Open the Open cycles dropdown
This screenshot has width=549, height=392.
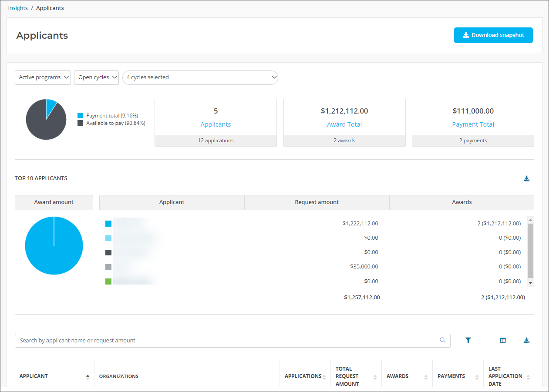(x=96, y=77)
